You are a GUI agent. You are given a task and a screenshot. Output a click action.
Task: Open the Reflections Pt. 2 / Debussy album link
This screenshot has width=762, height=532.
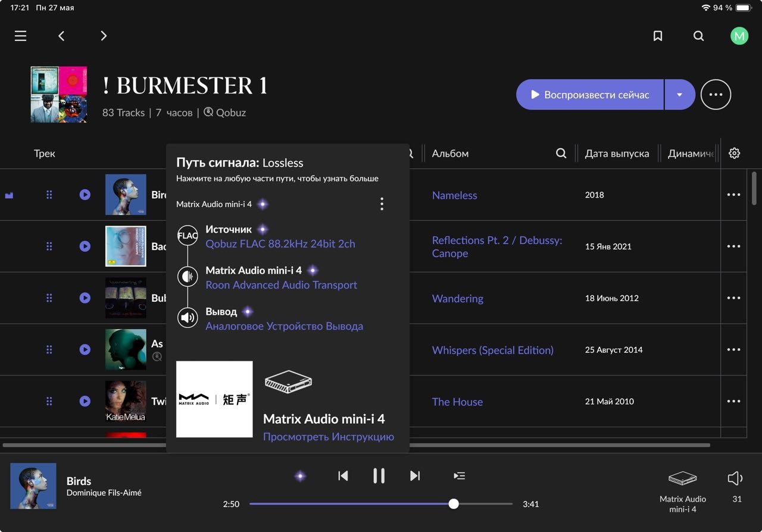pos(497,247)
